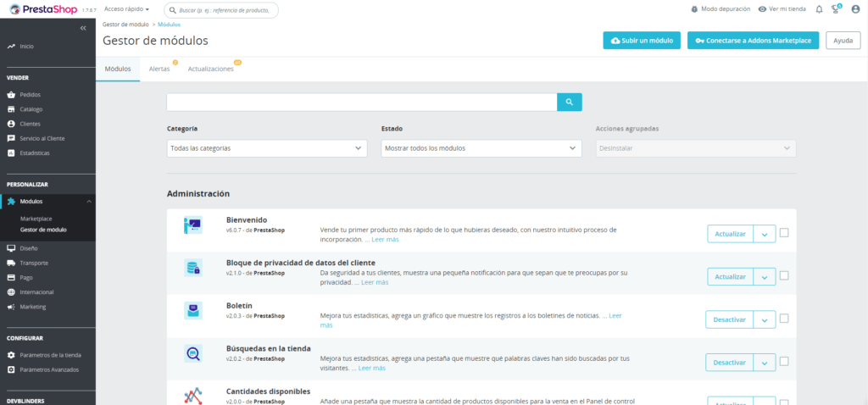Check the Bloque de privacidad module checkbox
The image size is (868, 405).
pos(784,275)
